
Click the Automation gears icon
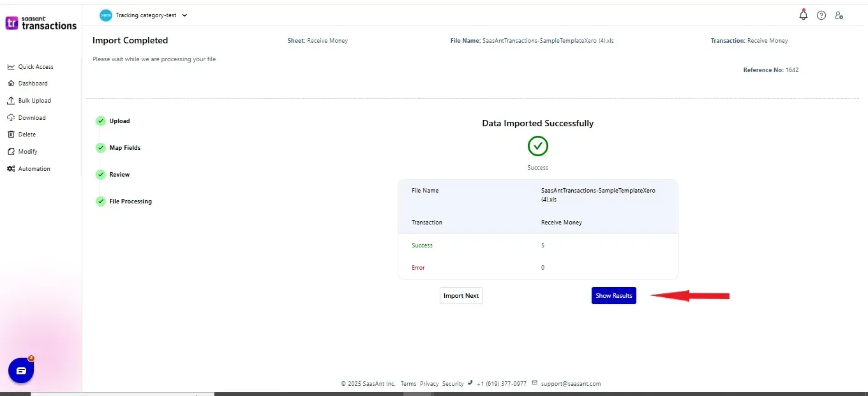[11, 169]
